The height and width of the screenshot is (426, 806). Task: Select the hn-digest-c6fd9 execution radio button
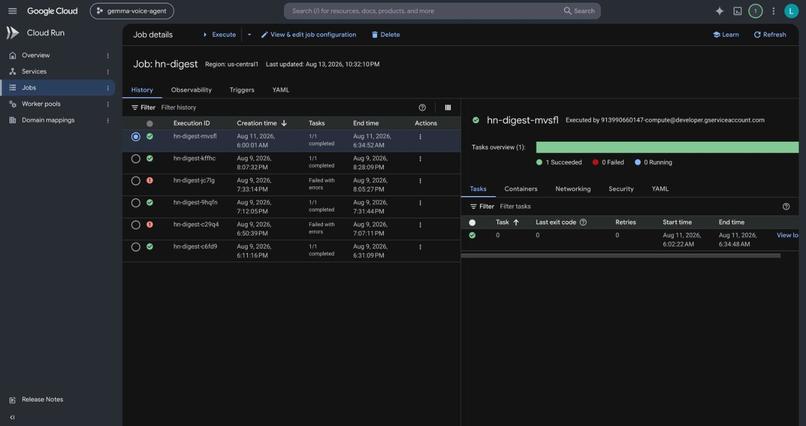tap(136, 247)
